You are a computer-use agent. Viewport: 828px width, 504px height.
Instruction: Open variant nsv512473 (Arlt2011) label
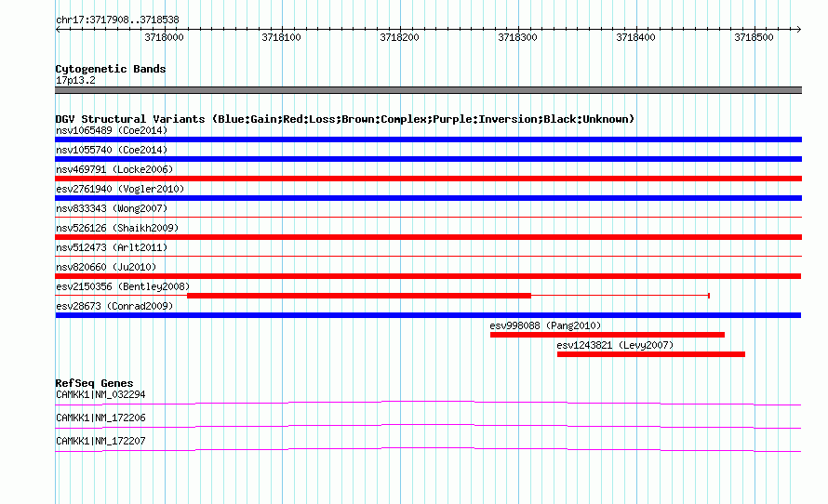[x=112, y=247]
